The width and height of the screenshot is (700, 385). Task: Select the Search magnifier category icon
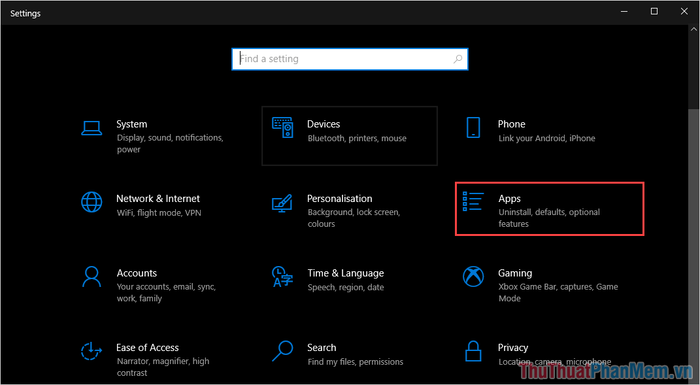283,351
